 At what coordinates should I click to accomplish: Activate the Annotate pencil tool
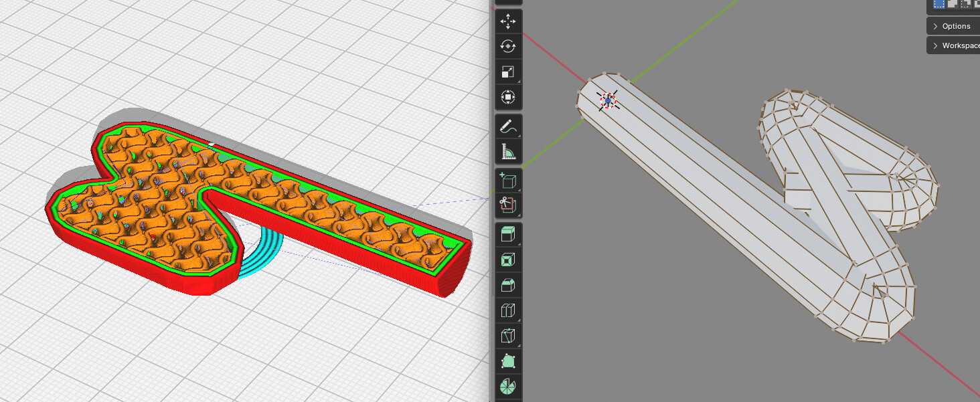pos(508,126)
